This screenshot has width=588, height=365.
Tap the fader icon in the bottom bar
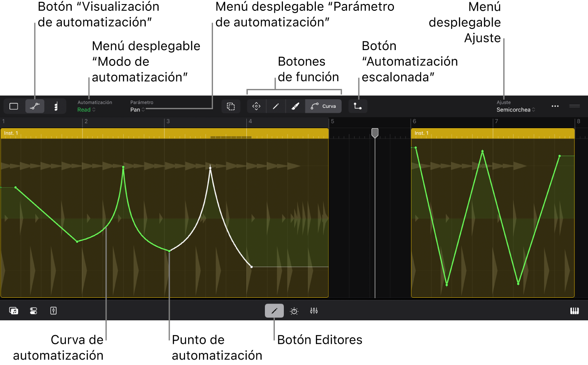[53, 311]
